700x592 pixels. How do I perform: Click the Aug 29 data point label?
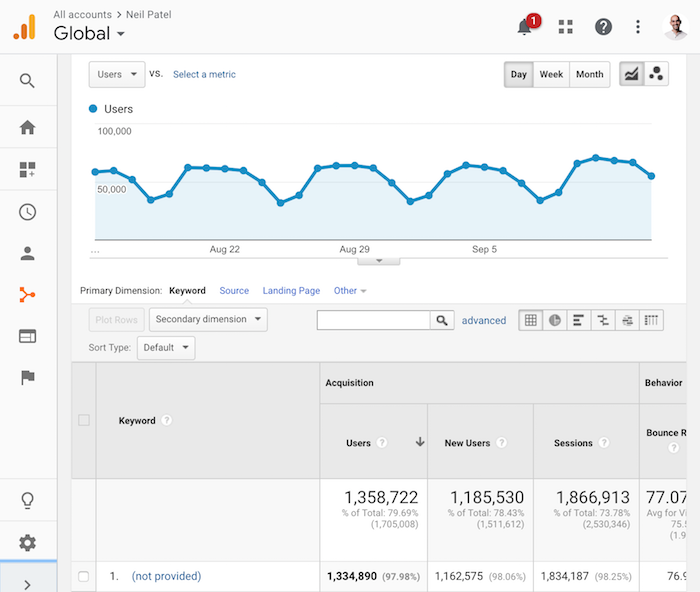[354, 249]
